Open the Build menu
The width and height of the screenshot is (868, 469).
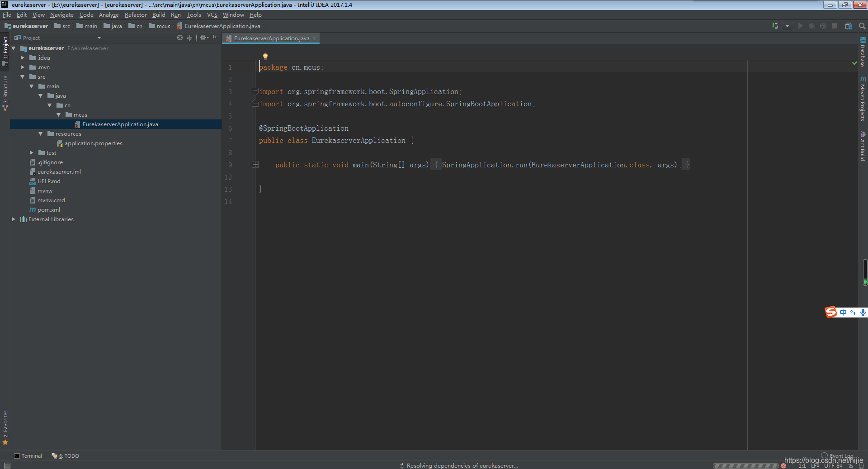tap(159, 15)
